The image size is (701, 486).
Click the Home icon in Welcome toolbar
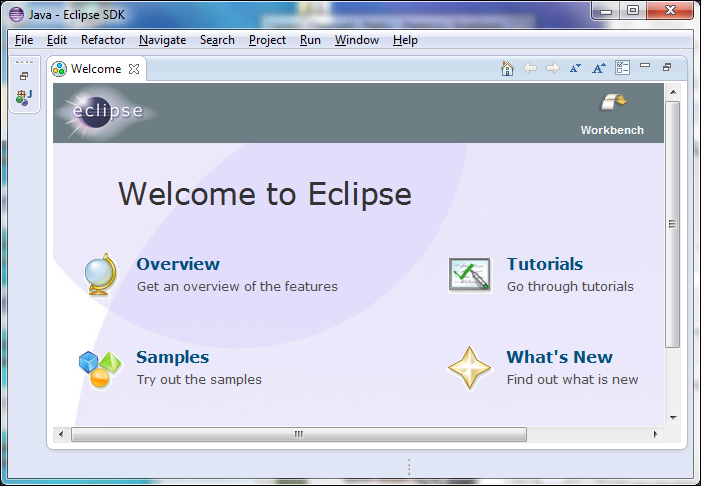tap(507, 68)
